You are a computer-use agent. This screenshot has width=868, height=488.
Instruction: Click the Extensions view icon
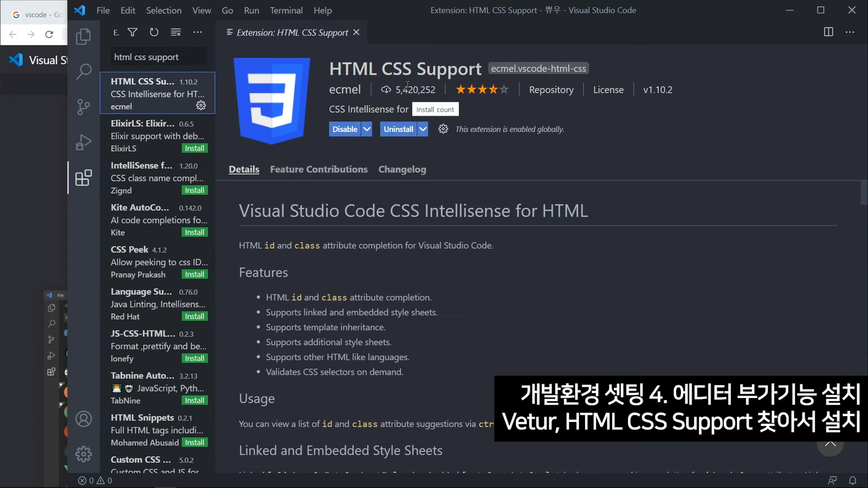(83, 178)
